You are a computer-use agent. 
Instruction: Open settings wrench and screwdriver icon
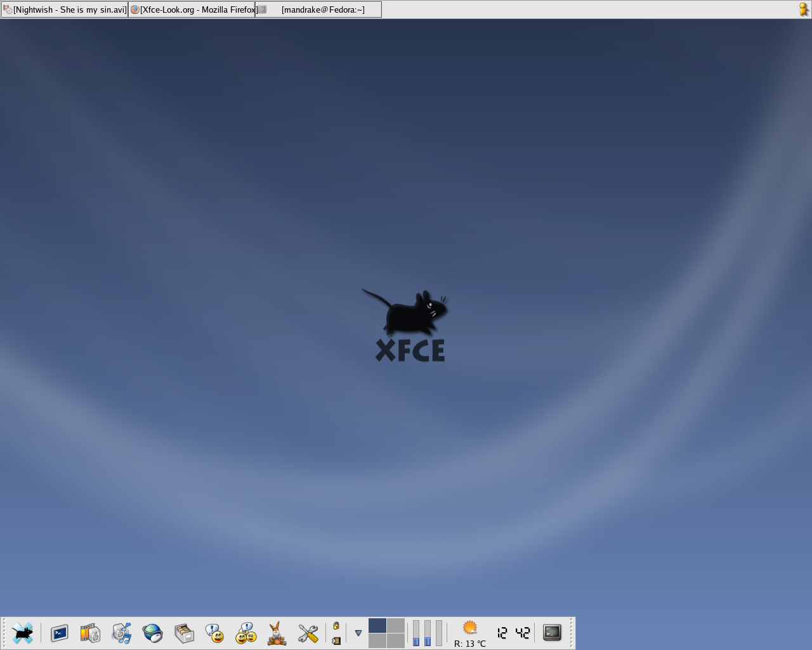[x=308, y=633]
